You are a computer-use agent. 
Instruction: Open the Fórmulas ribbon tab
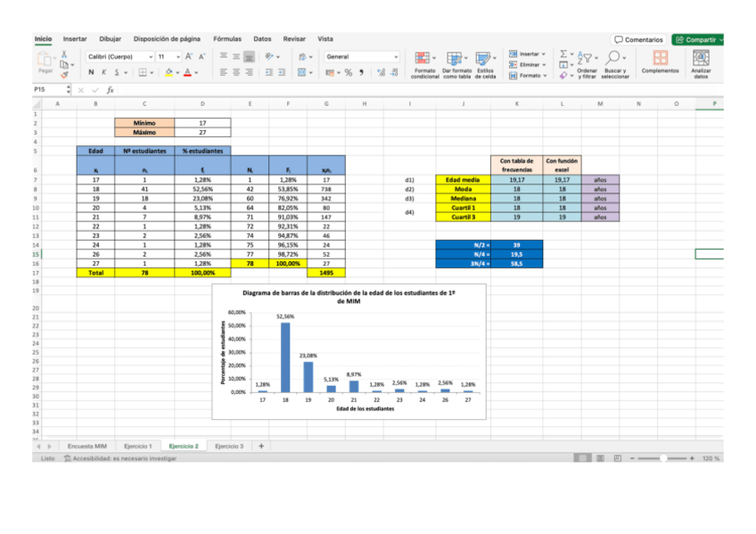227,39
